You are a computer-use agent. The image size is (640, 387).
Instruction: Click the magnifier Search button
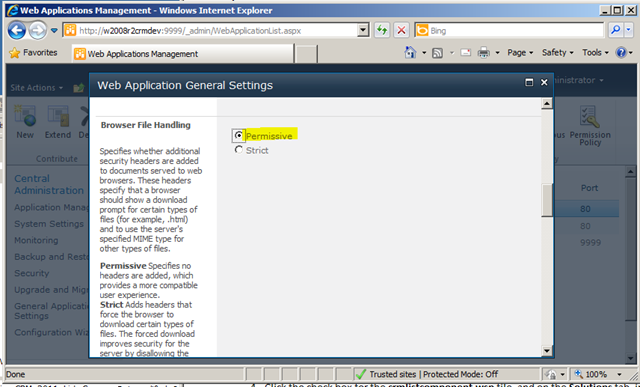pos(616,30)
